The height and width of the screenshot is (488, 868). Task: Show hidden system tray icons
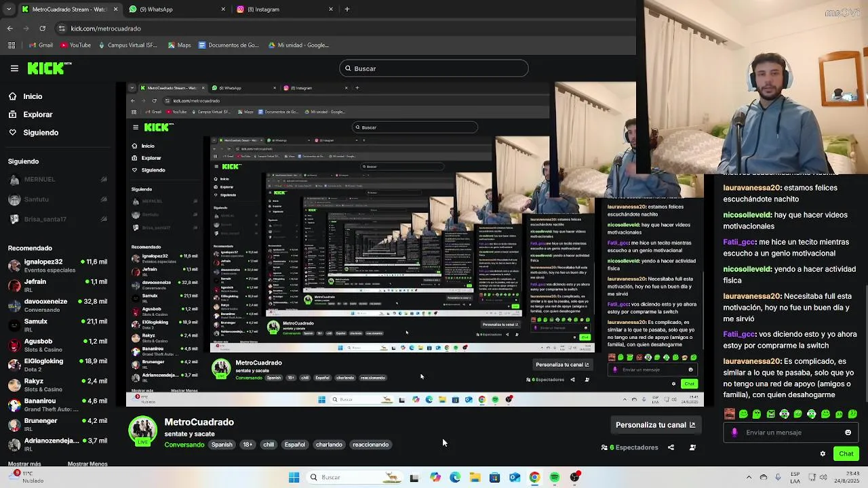pos(749,477)
